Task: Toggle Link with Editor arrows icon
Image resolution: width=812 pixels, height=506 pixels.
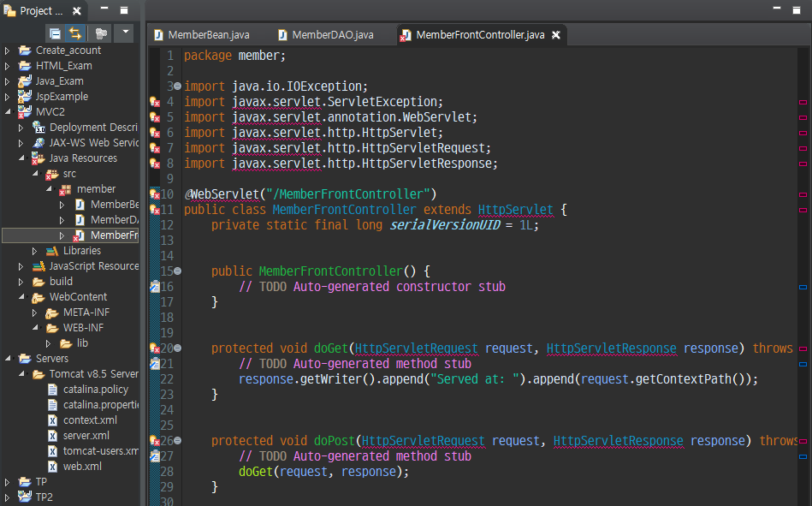Action: coord(75,33)
